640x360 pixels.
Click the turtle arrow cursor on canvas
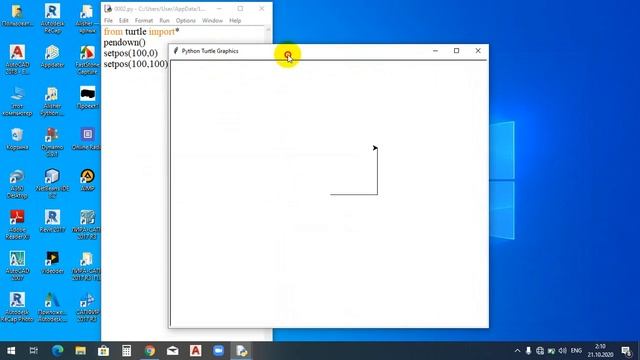coord(375,148)
